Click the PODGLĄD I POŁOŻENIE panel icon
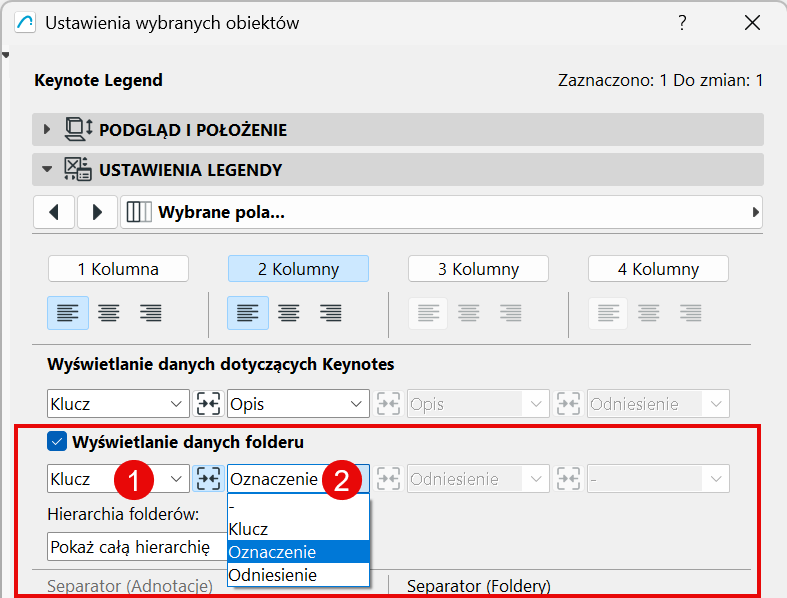This screenshot has height=598, width=787. coord(78,130)
